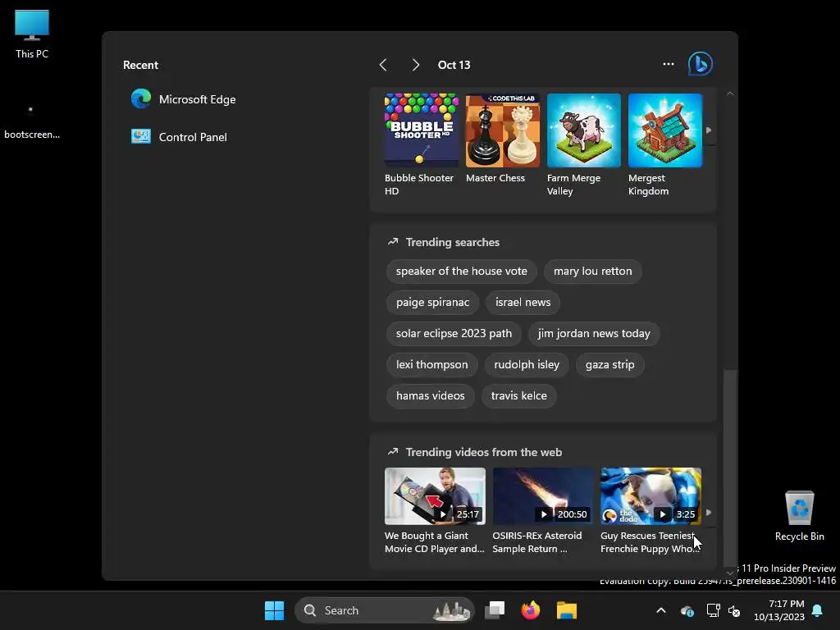
Task: Open Task View on taskbar
Action: point(495,610)
